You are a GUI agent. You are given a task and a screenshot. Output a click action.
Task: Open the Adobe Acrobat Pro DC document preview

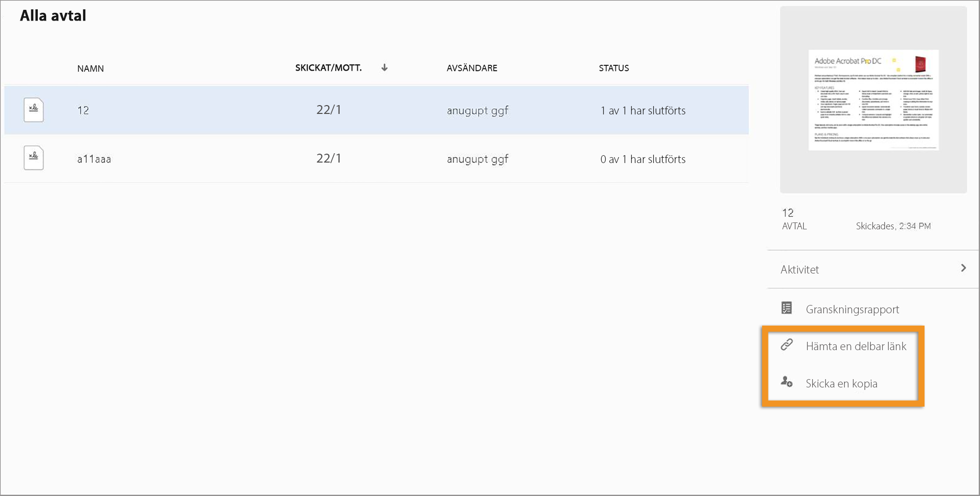tap(874, 100)
